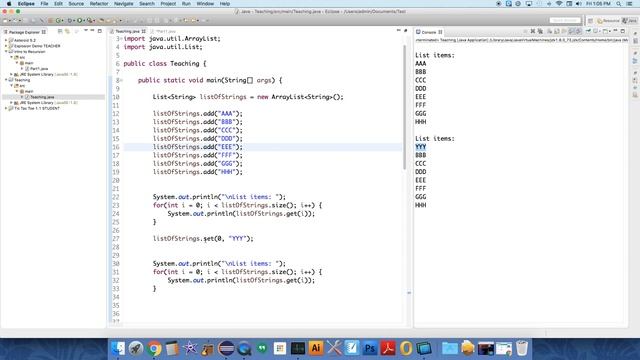Select Part1.java in Package Explorer
Screen dimensions: 640x360
click(39, 69)
